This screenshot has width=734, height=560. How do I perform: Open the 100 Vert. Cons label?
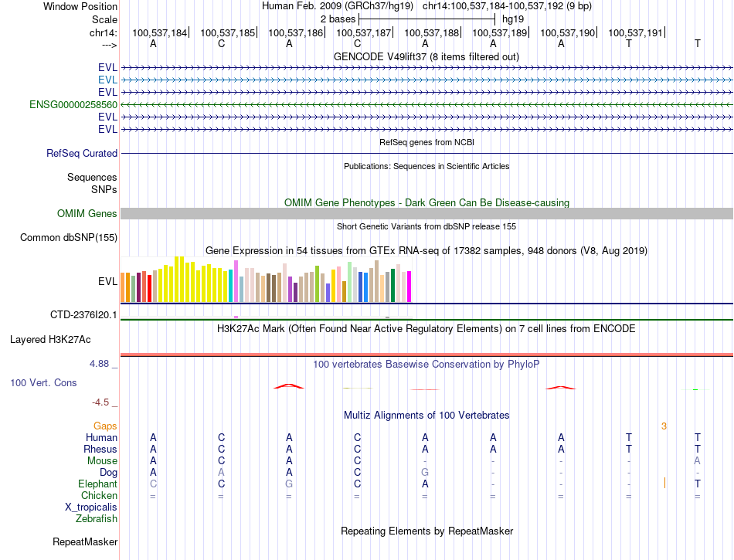(x=43, y=382)
